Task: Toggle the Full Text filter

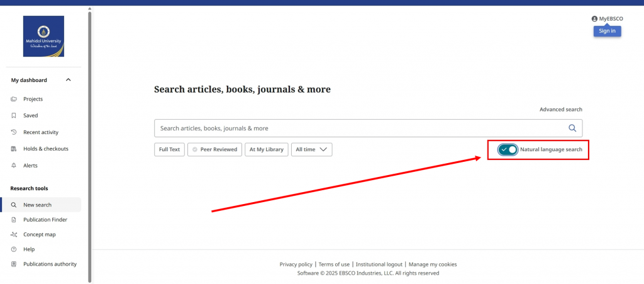Action: tap(170, 150)
